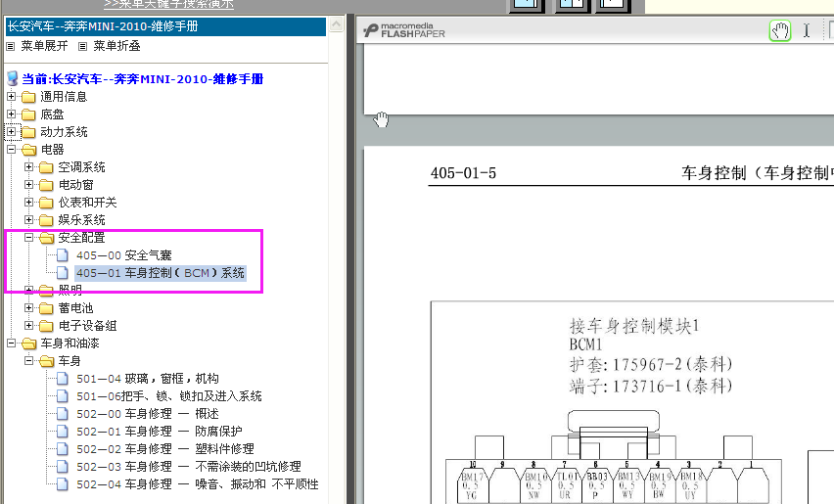834x504 pixels.
Task: Click the menu collapse icon beside 菜单折叠
Action: [82, 46]
